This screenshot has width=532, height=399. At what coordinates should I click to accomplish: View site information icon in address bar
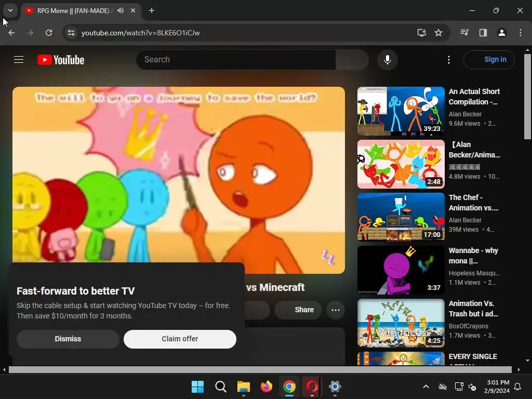click(x=71, y=33)
